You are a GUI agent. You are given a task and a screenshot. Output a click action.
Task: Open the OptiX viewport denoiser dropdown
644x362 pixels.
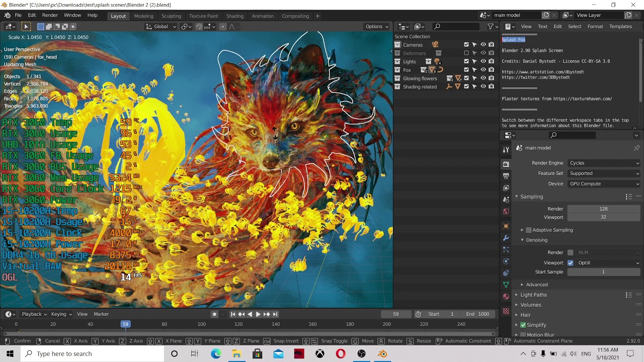(609, 263)
